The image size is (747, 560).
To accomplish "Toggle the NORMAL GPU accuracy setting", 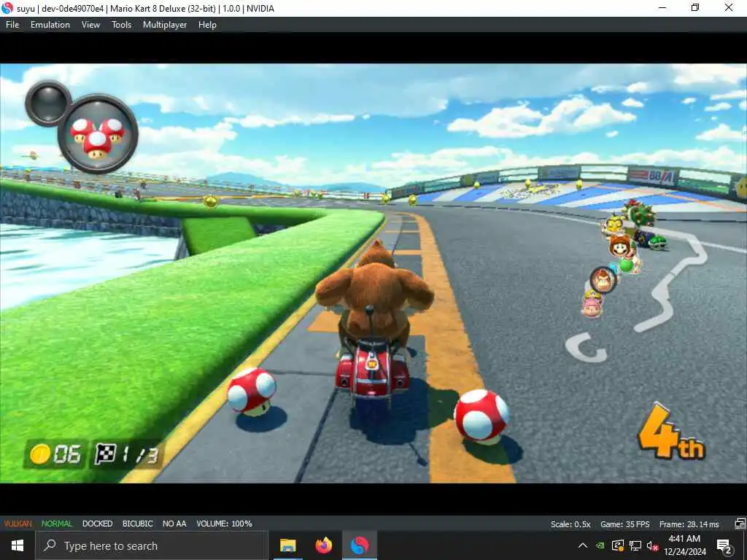I will 57,524.
